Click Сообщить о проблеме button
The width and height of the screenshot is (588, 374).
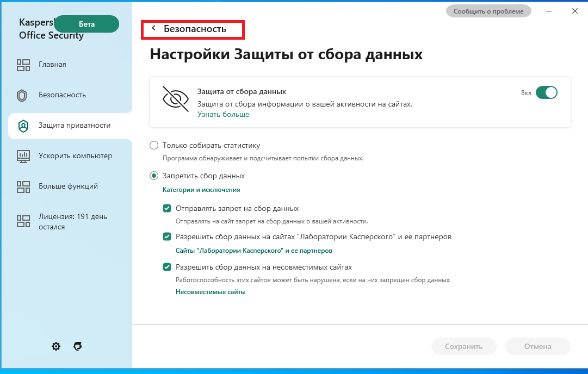click(x=488, y=11)
